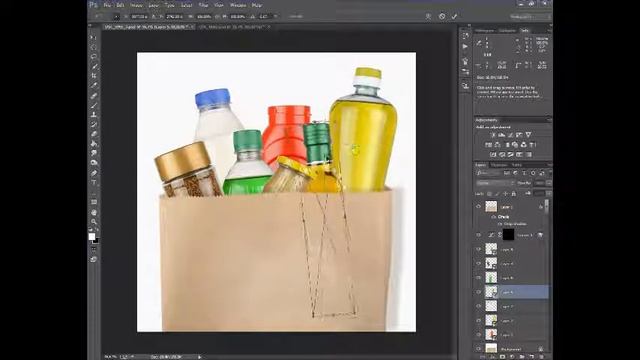Select the Clone Stamp tool
Image resolution: width=640 pixels, height=360 pixels.
[x=94, y=115]
